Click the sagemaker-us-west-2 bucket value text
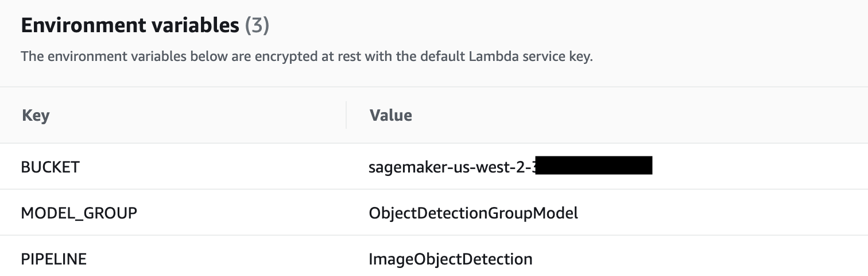This screenshot has width=868, height=276. (453, 167)
